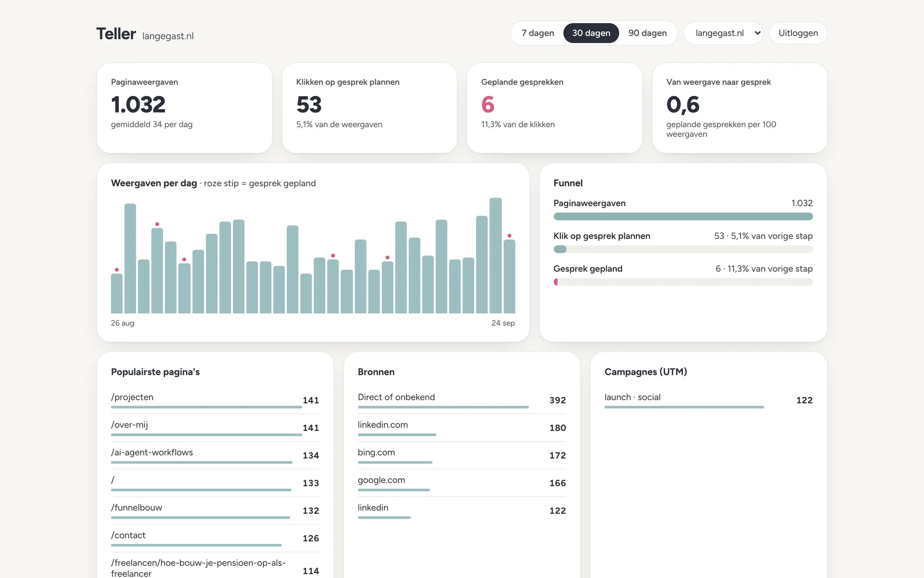Click the 126 count next to /contact
The width and height of the screenshot is (924, 578).
point(311,538)
